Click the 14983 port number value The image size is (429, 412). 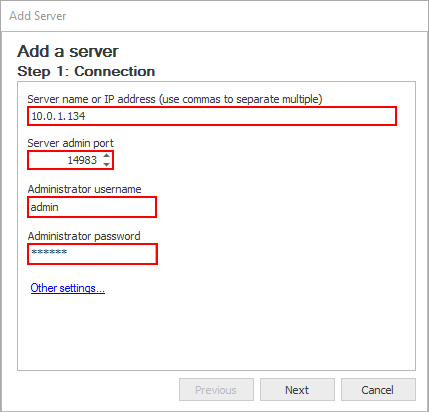coord(82,160)
